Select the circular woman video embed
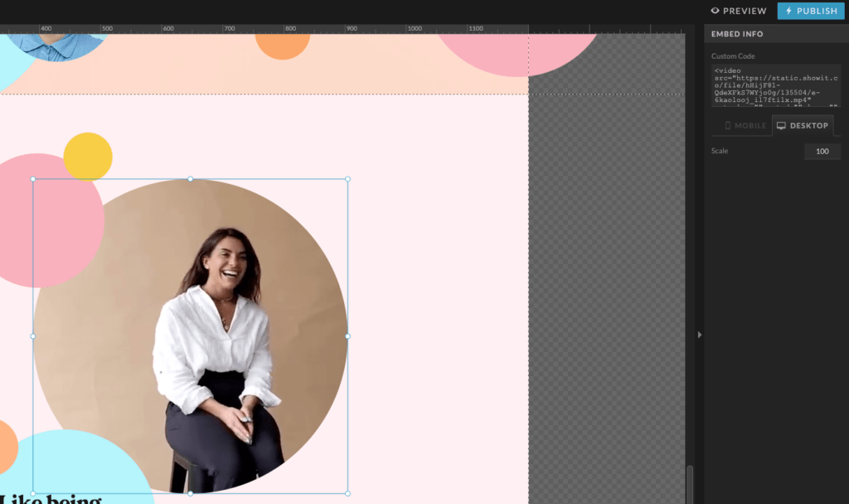Image resolution: width=849 pixels, height=504 pixels. 190,337
